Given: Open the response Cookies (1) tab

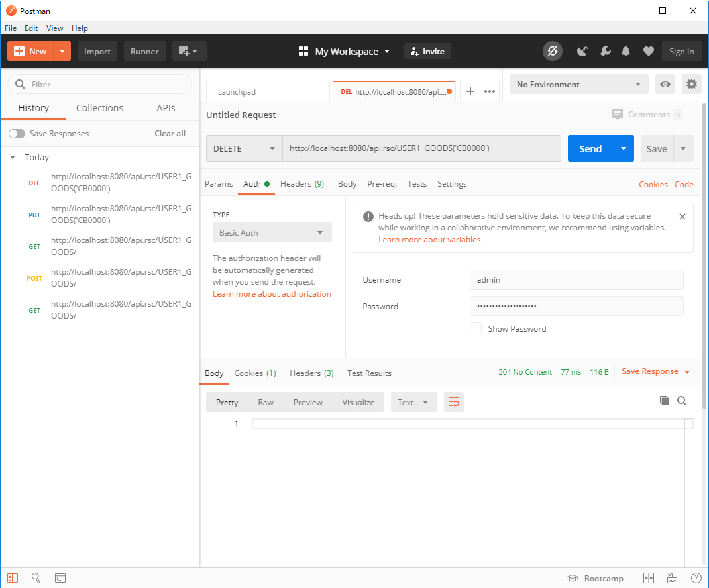Looking at the screenshot, I should (255, 373).
